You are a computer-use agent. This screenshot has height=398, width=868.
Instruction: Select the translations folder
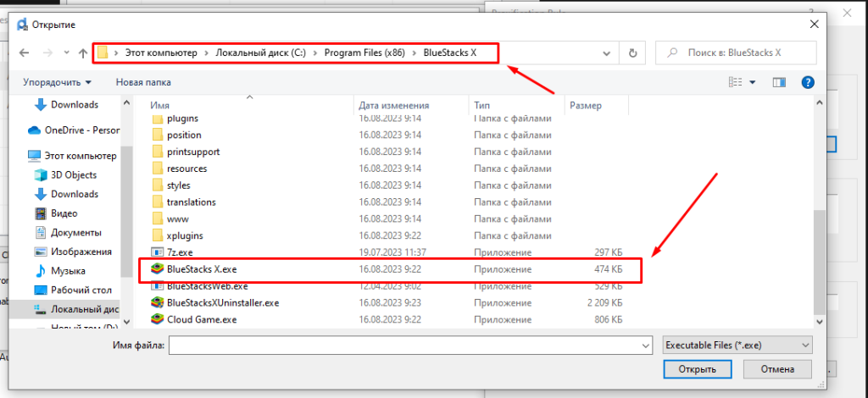pos(191,202)
